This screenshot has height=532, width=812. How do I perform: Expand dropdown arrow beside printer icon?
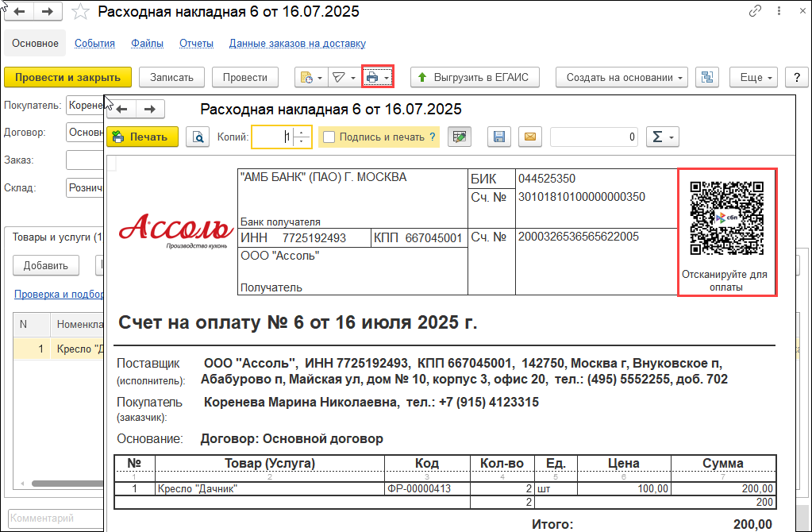[387, 79]
